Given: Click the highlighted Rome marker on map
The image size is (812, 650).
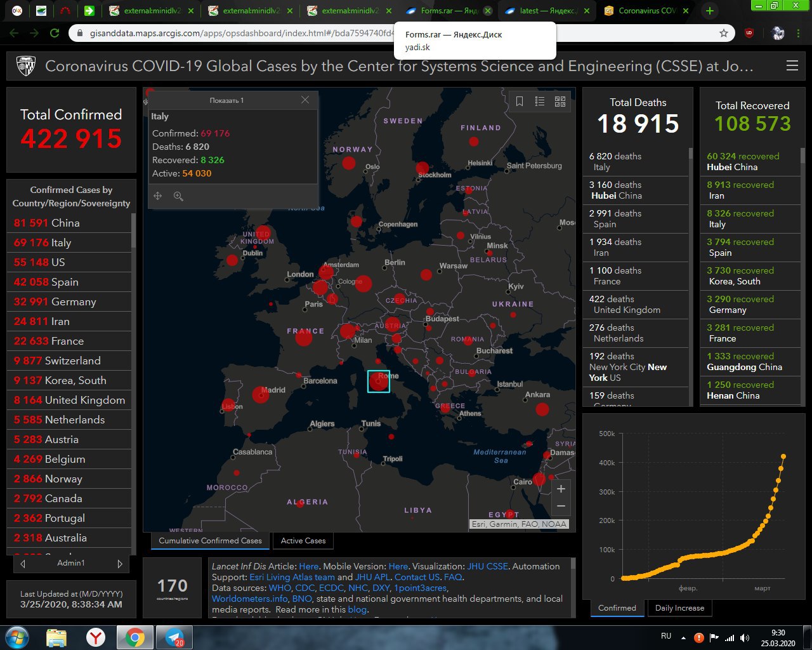Looking at the screenshot, I should click(x=379, y=381).
